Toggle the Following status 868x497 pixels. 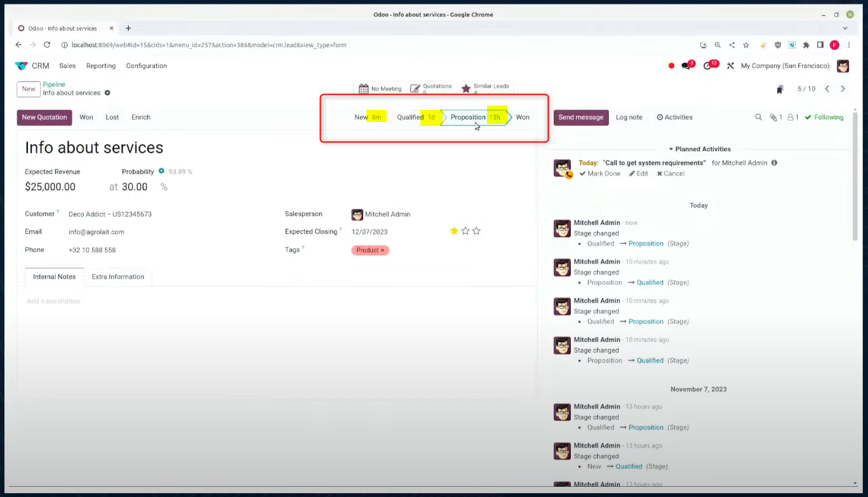point(824,117)
